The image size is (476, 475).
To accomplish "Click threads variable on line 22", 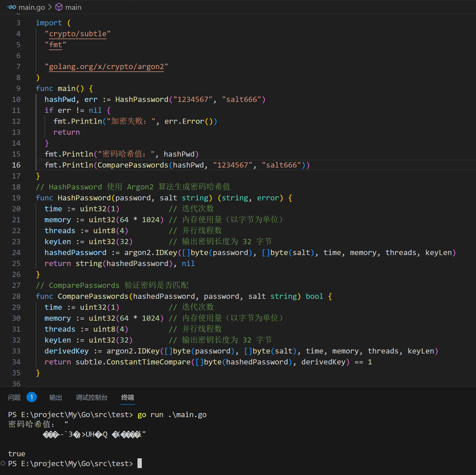I will [x=60, y=231].
